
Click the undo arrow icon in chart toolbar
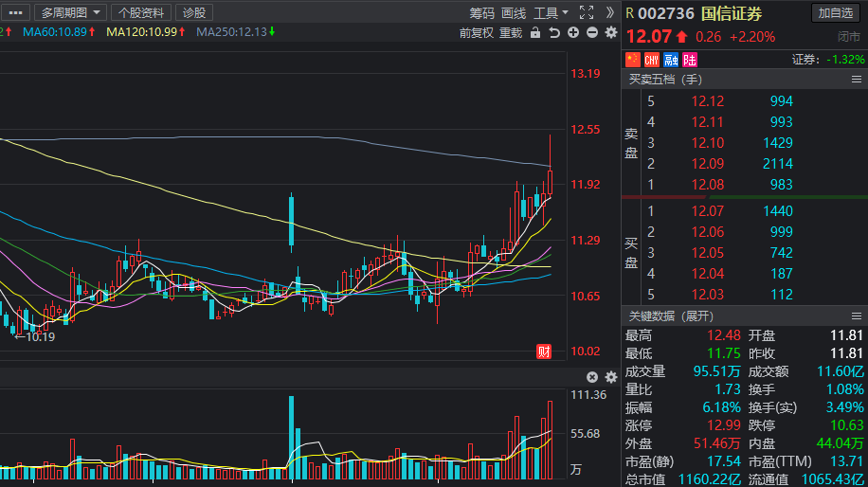554,33
